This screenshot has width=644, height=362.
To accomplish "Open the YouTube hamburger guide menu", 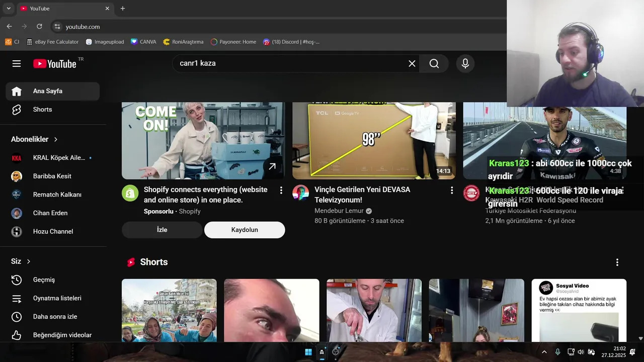I will point(17,63).
